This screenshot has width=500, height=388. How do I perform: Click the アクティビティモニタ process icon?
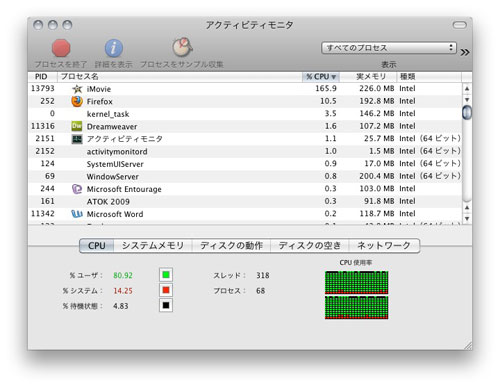[x=77, y=139]
